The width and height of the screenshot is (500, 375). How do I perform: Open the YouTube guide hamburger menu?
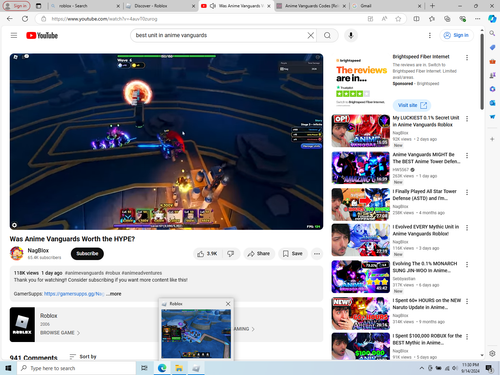click(x=14, y=35)
